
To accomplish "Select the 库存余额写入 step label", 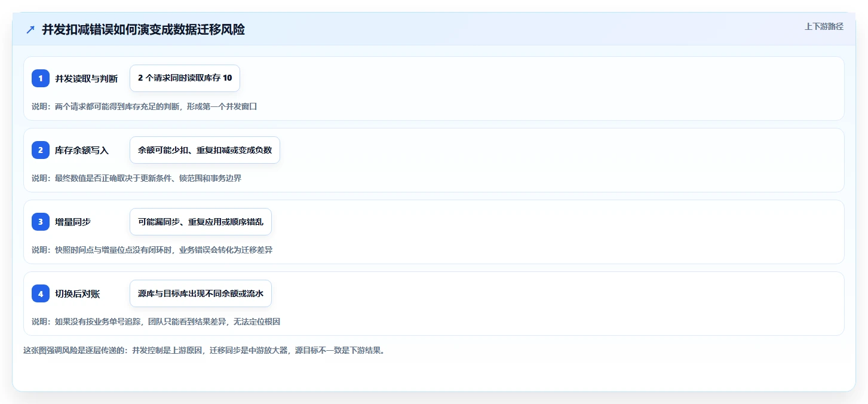I will [82, 150].
